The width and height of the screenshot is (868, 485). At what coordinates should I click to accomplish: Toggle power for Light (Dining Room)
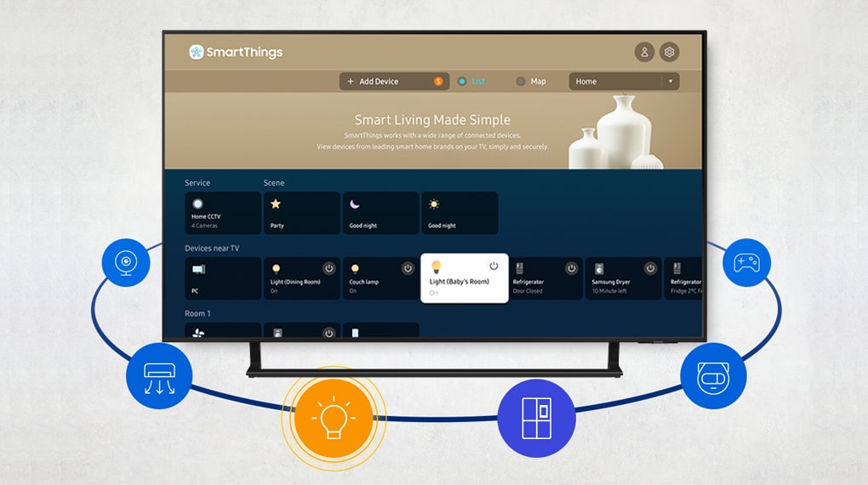328,268
